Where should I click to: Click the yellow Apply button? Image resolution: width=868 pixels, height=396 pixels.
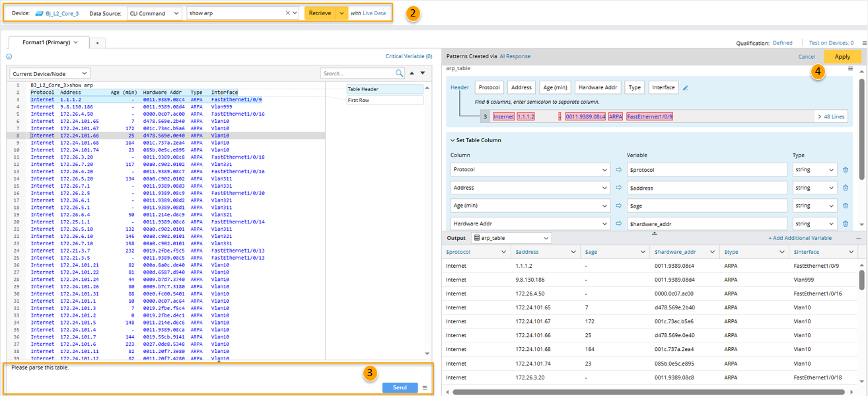842,57
